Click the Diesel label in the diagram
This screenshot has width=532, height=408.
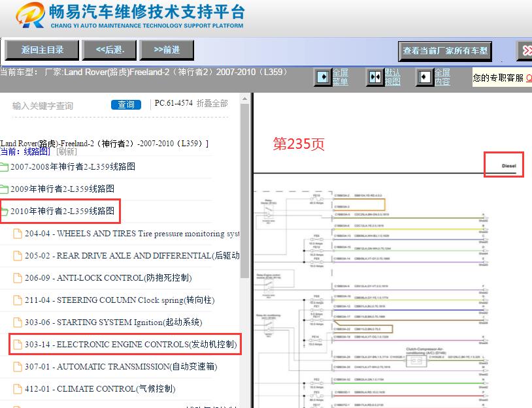(509, 166)
